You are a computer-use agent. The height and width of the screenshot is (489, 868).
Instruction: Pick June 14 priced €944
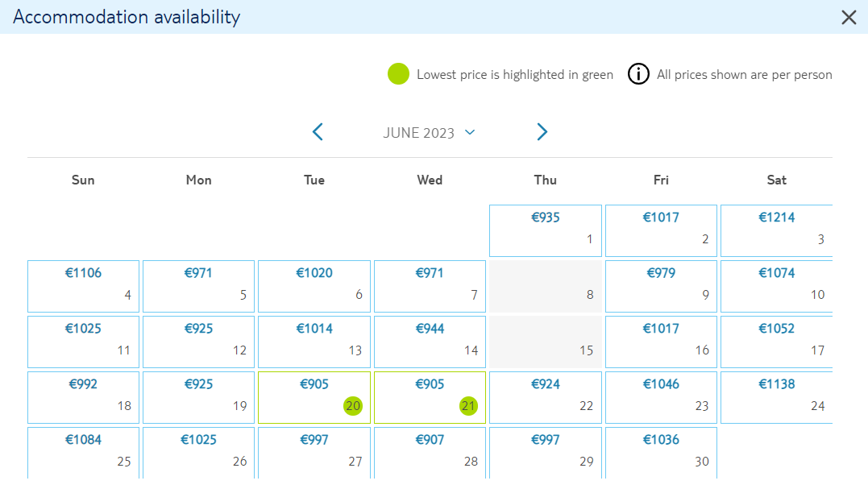click(x=430, y=342)
